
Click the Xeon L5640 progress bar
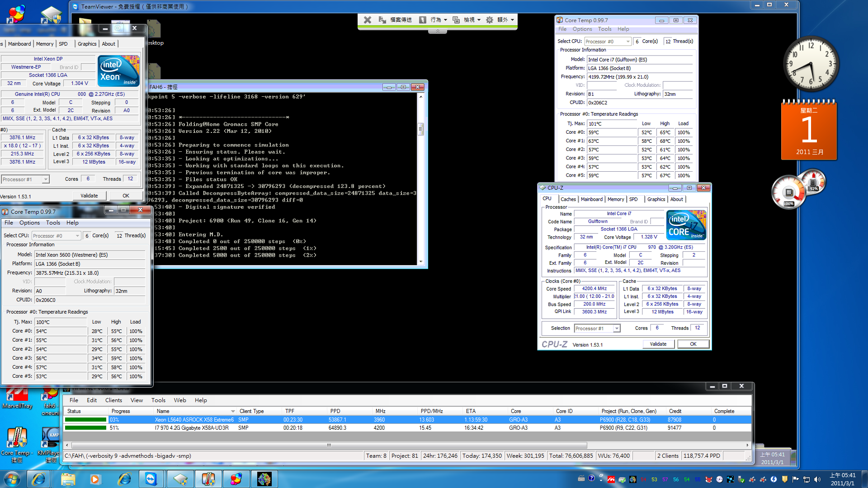85,420
